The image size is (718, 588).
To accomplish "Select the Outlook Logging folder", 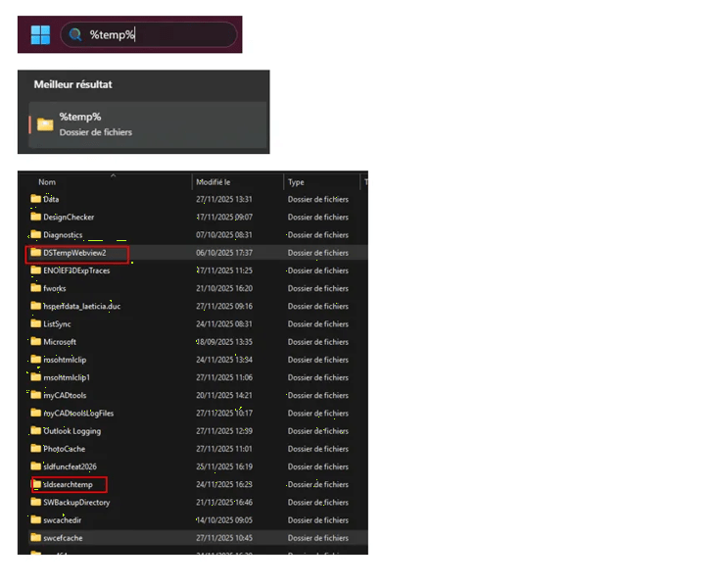I will pyautogui.click(x=72, y=431).
